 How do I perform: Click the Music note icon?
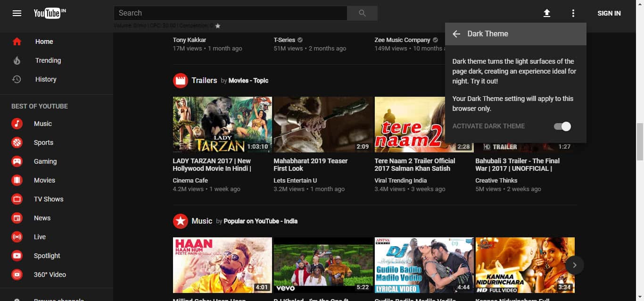(17, 124)
